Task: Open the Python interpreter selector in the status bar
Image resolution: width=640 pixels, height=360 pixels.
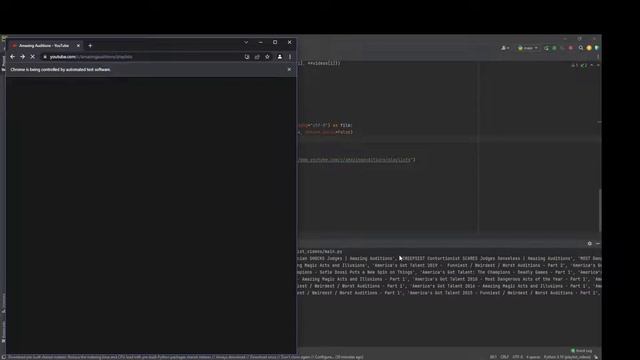Action: point(567,357)
